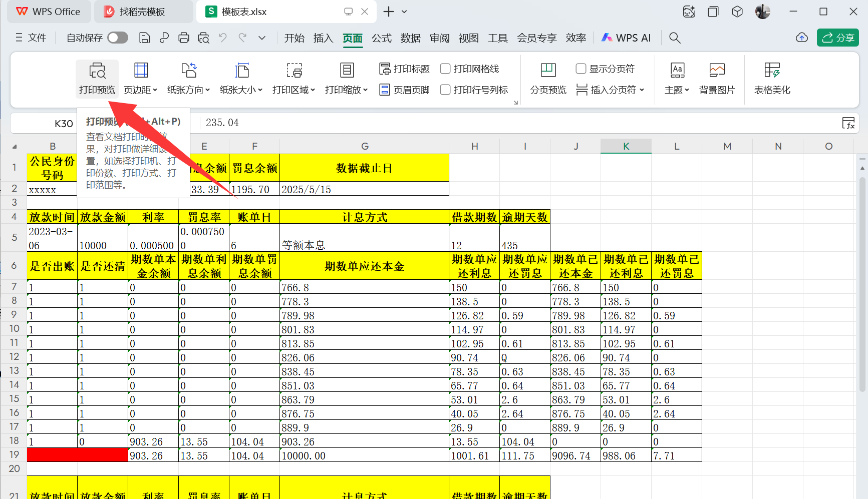Toggle the AutoSave (自动保存) switch
Viewport: 868px width, 499px height.
118,38
